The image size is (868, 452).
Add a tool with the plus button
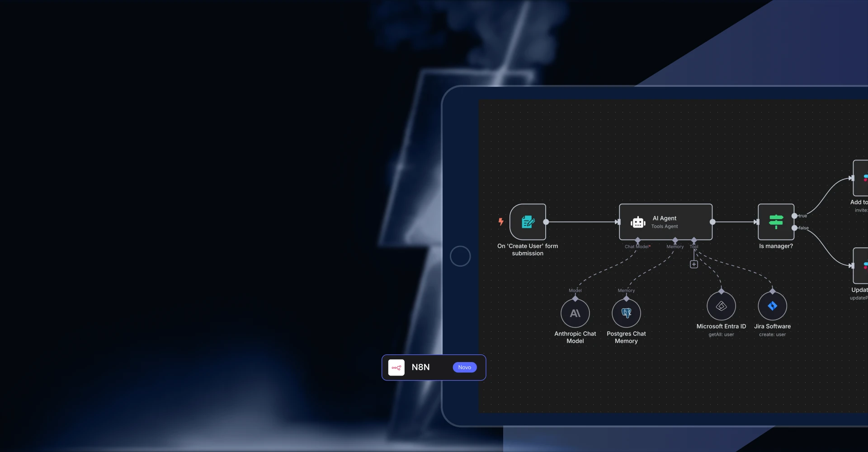[x=694, y=264]
